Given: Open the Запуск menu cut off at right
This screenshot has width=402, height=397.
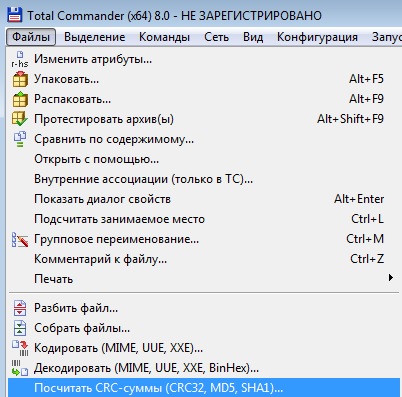Looking at the screenshot, I should pyautogui.click(x=386, y=37).
